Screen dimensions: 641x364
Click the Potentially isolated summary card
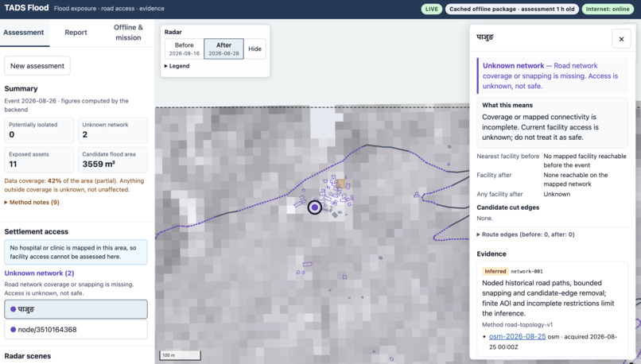tap(39, 130)
